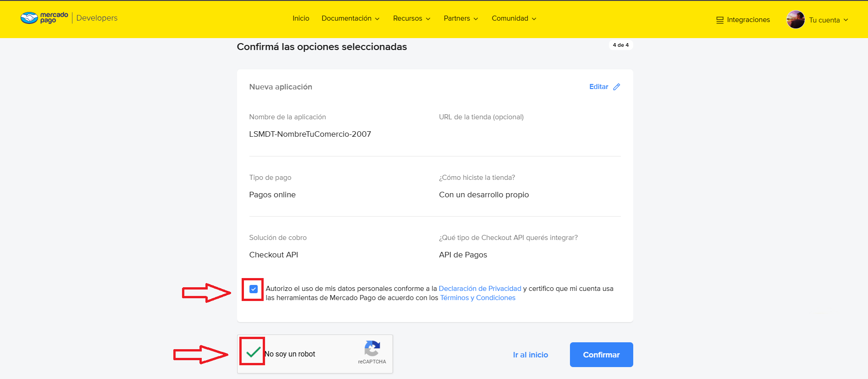
Task: Expand the Documentación dropdown menu
Action: (x=351, y=18)
